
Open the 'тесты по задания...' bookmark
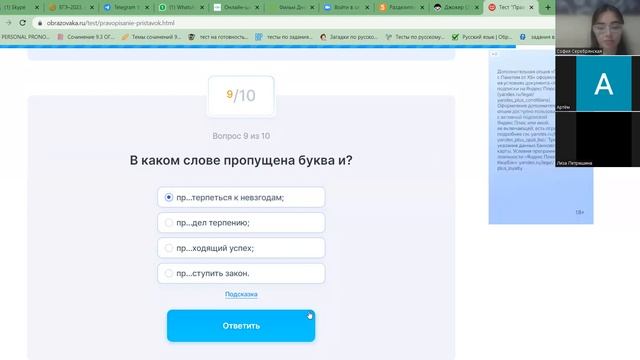[x=284, y=37]
